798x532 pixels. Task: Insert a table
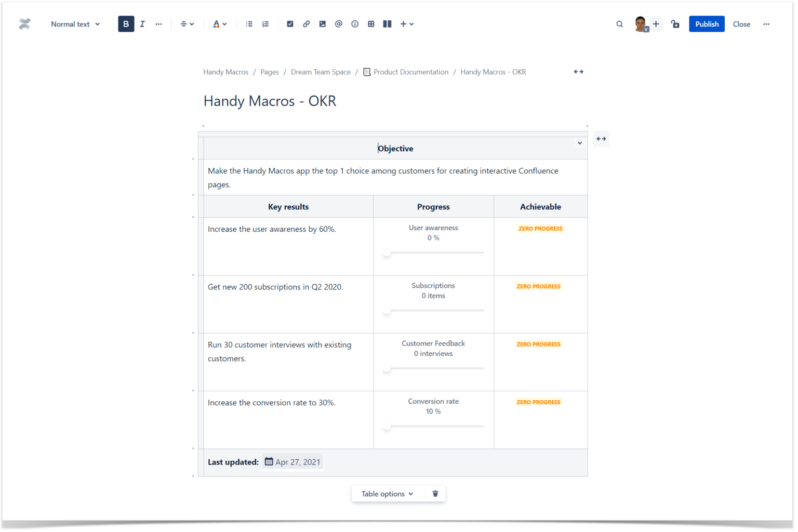[x=371, y=24]
